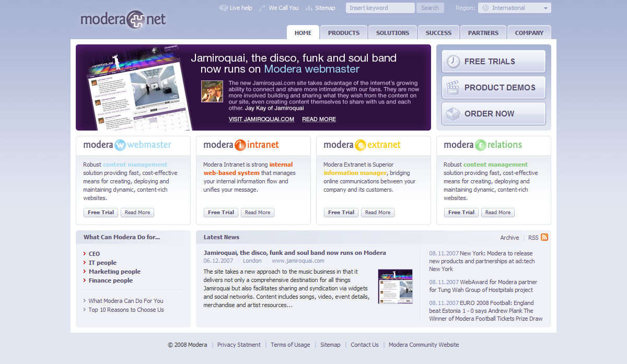This screenshot has height=364, width=627.
Task: Open the Jamiroquai news headline
Action: click(x=295, y=253)
